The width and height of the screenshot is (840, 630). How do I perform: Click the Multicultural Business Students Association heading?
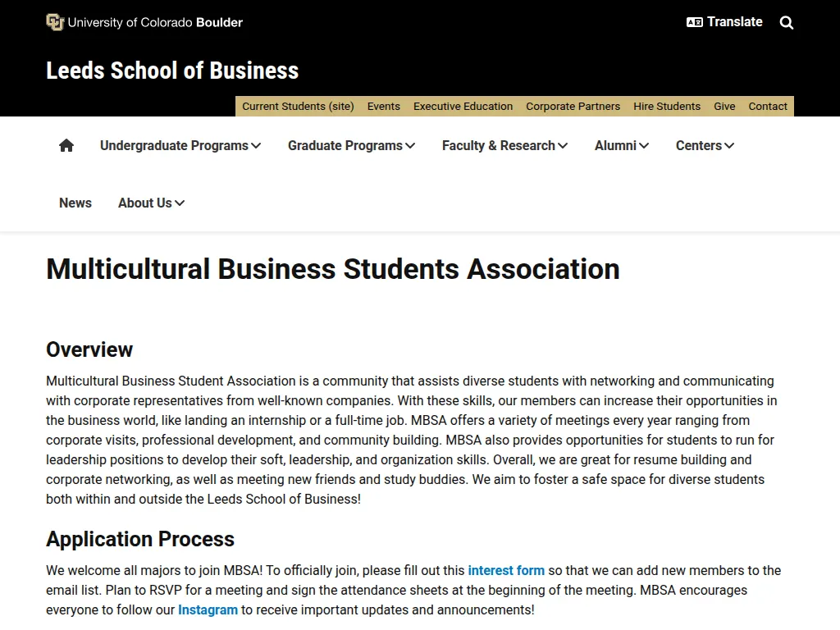point(333,269)
